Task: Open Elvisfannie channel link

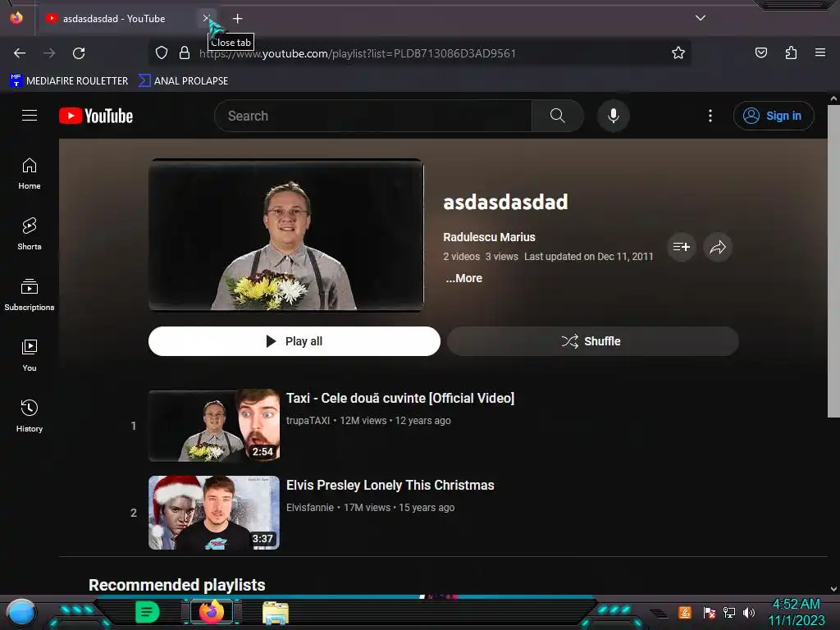Action: click(x=310, y=507)
